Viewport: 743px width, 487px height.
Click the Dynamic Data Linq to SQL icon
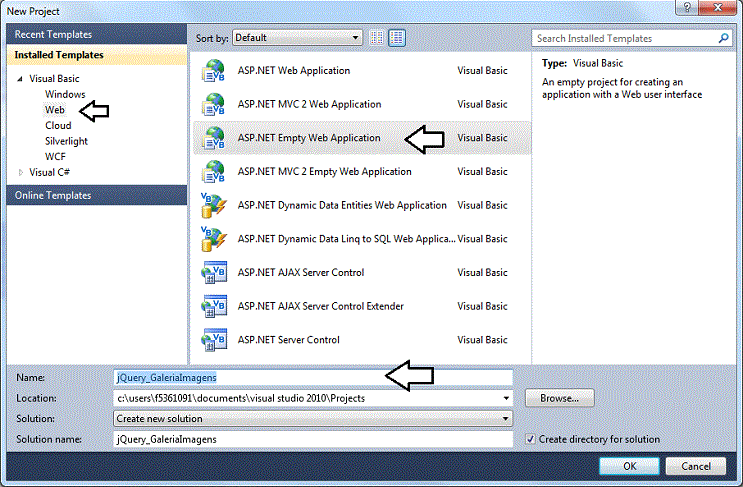(x=214, y=239)
